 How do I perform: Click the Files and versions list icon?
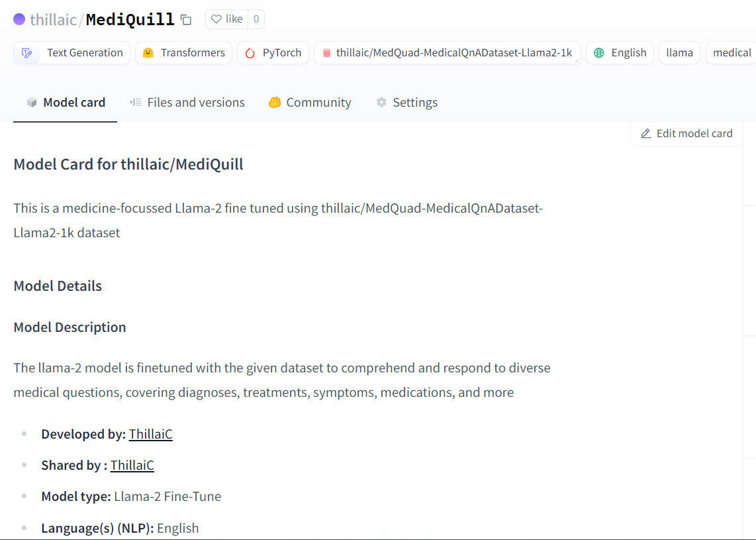tap(136, 102)
